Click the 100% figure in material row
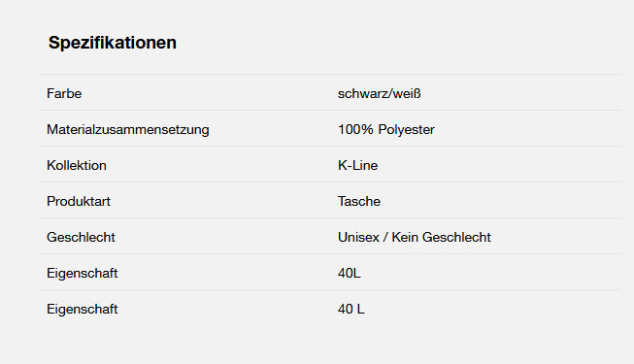 click(355, 129)
